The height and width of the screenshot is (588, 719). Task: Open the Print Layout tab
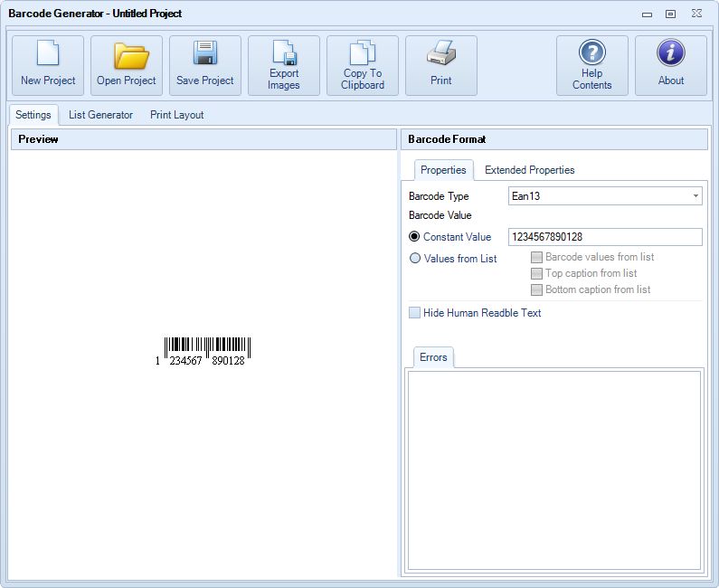pos(176,115)
